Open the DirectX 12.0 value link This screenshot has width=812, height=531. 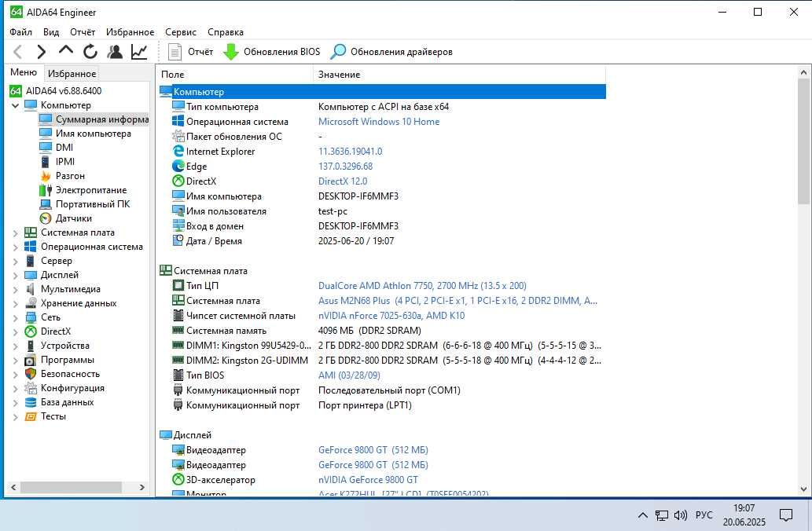[342, 181]
